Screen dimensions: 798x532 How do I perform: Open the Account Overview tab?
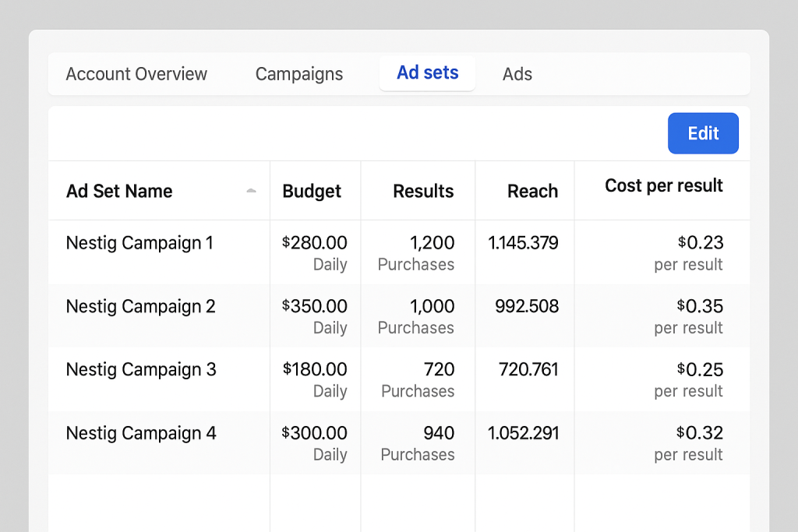[136, 74]
